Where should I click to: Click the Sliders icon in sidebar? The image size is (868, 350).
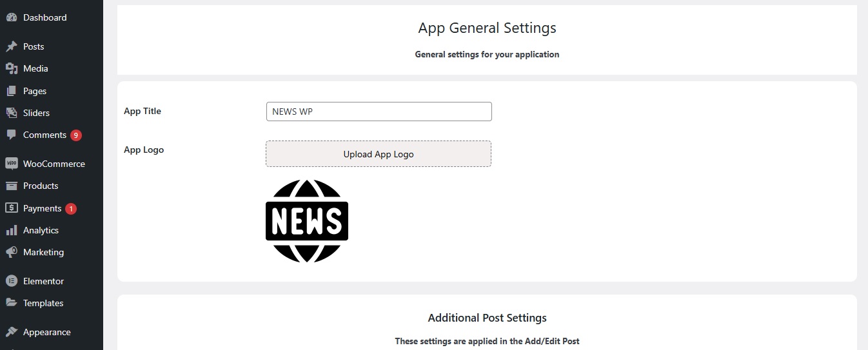point(11,113)
